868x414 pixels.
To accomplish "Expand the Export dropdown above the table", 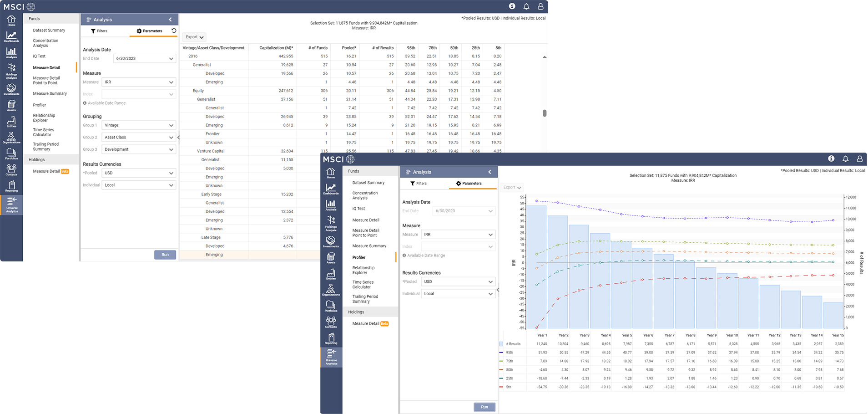I will [x=194, y=37].
